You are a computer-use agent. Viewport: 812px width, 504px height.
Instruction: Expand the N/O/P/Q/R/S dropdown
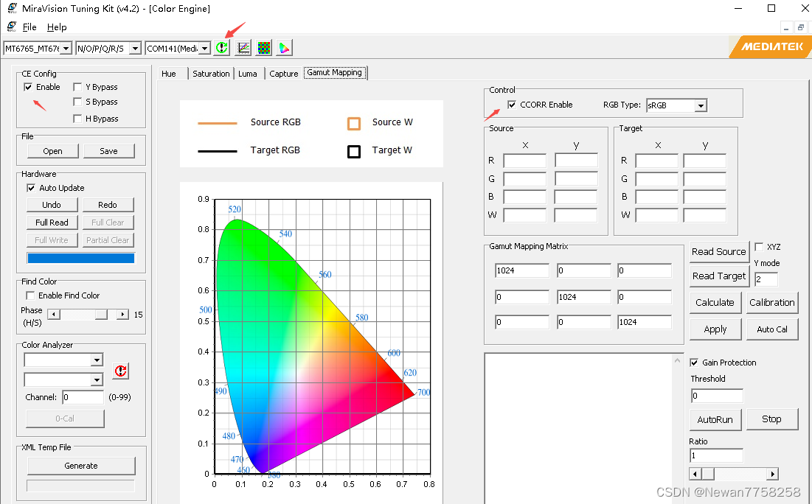click(135, 48)
